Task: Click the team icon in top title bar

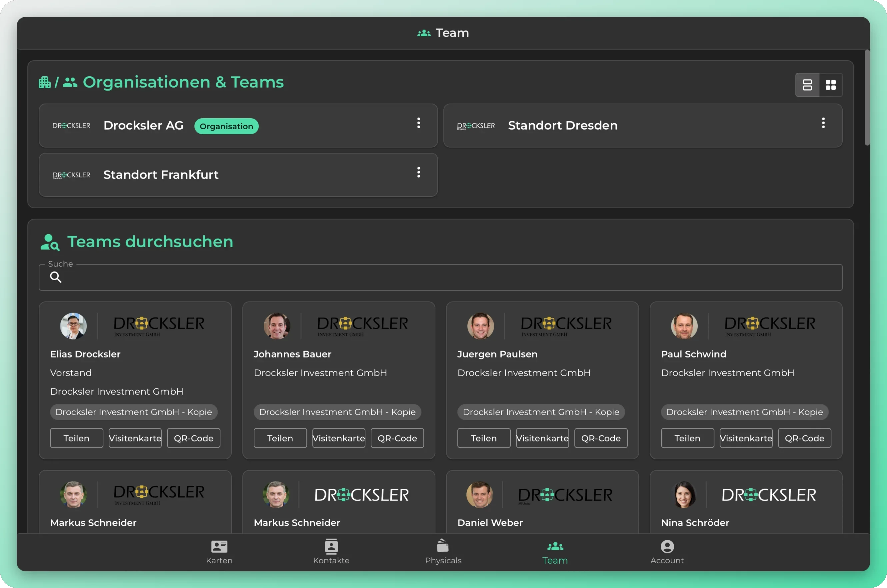Action: [424, 33]
